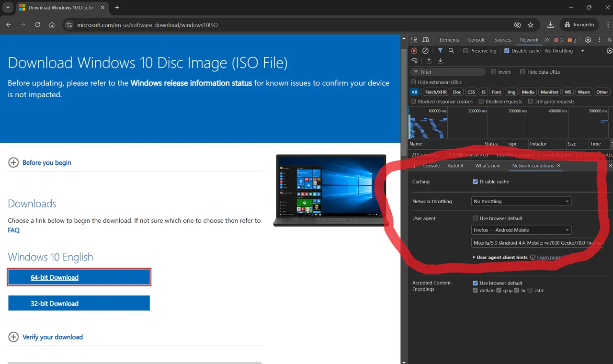Screen dimensions: 613x364
Task: Export HAR download icon
Action: coord(440,61)
